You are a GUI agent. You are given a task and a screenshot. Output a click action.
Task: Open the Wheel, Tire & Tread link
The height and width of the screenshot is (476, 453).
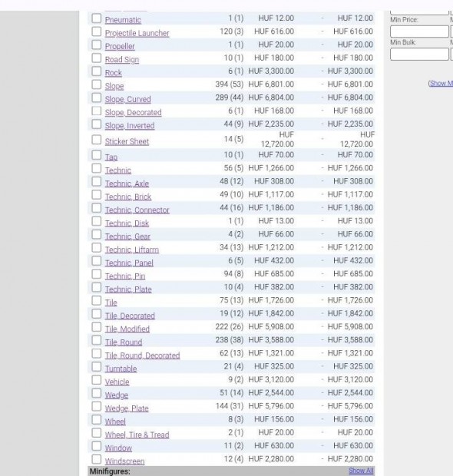(x=137, y=435)
